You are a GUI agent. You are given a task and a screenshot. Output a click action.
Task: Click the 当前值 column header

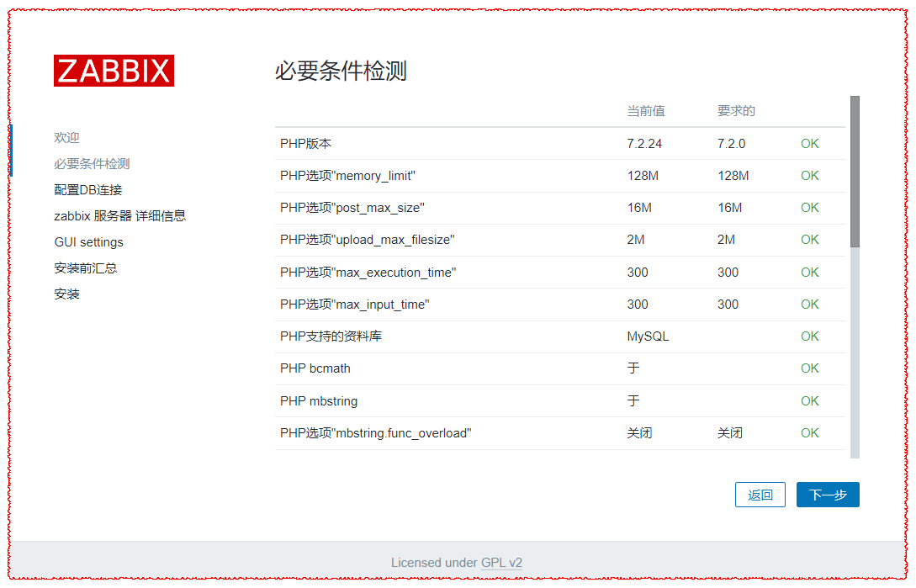(x=645, y=111)
